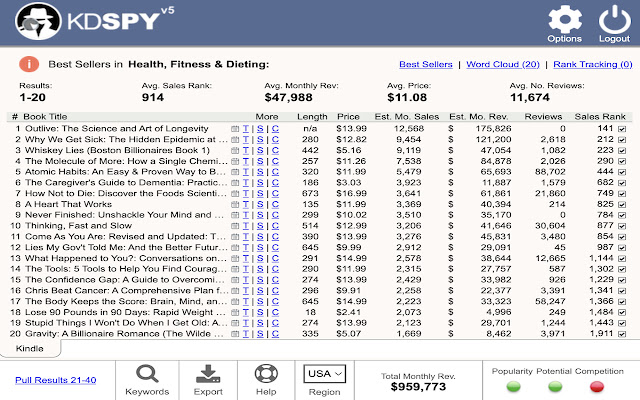Click the details icon for Lose 90 Pounds row
This screenshot has width=640, height=400.
tap(235, 313)
